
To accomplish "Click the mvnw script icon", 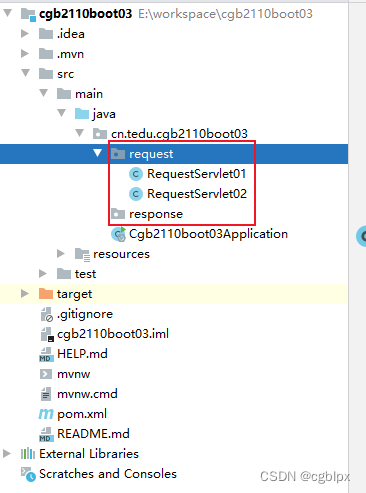I will point(46,374).
